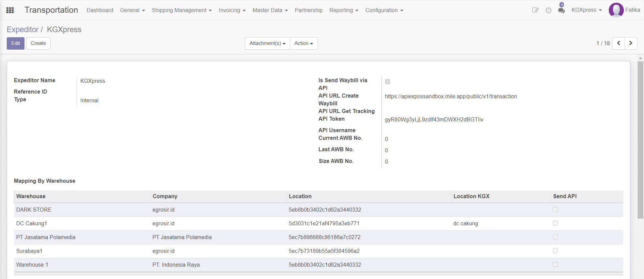This screenshot has width=644, height=279.
Task: Toggle Send API for Surabaya1 row
Action: pyautogui.click(x=555, y=251)
